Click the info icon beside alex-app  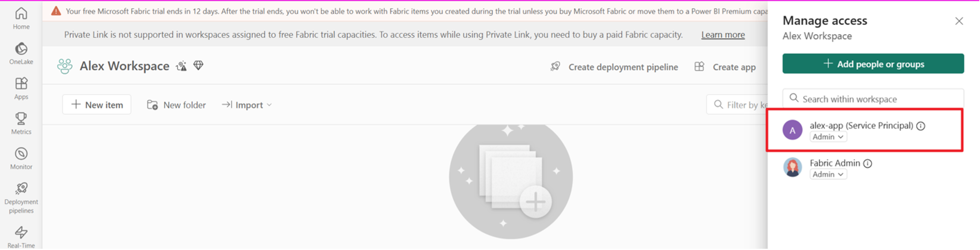pos(921,126)
